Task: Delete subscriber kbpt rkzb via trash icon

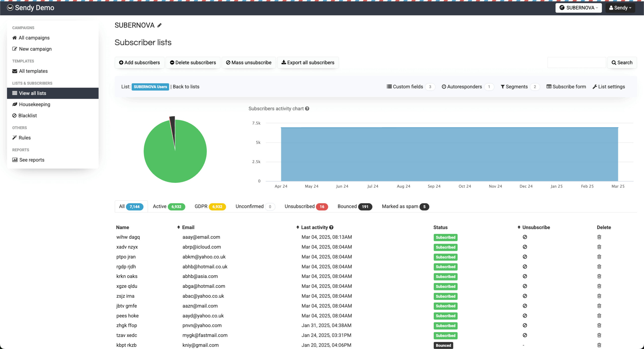Action: tap(599, 345)
